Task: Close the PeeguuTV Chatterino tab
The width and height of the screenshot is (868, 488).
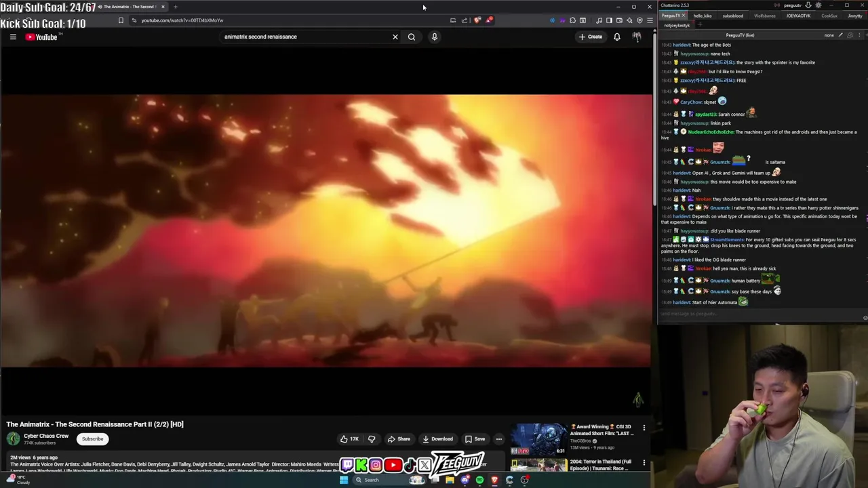Action: 684,16
